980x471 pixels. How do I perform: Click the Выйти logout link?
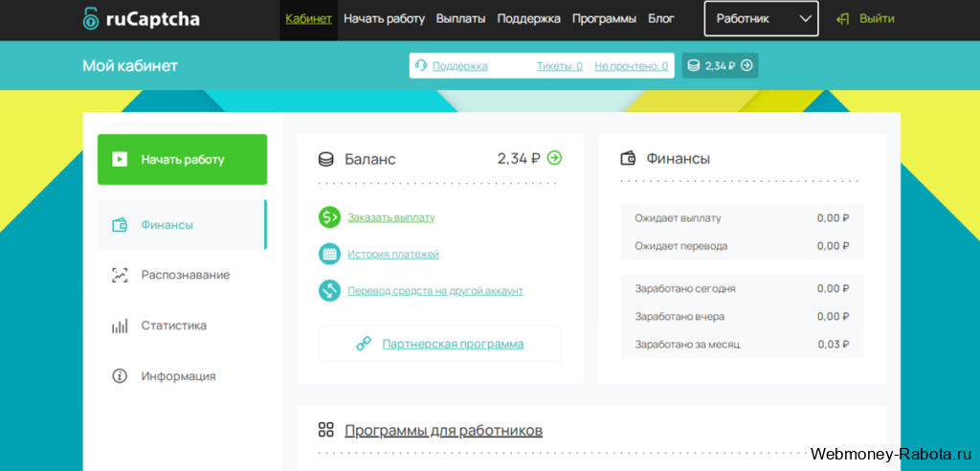[877, 19]
